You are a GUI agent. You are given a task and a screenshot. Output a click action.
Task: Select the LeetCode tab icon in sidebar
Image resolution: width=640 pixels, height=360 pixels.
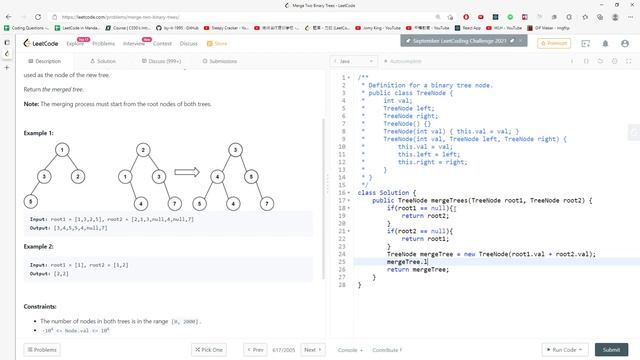tap(7, 54)
